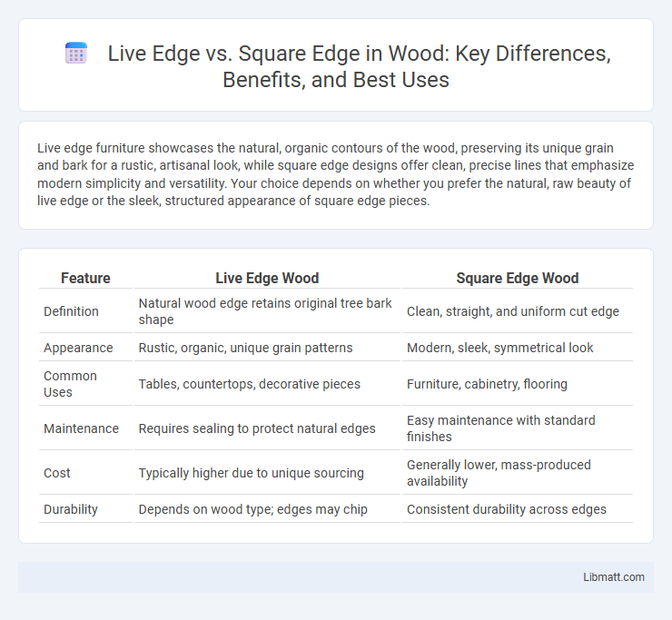The width and height of the screenshot is (672, 620).
Task: Select the 'Definition' row label
Action: pos(71,311)
